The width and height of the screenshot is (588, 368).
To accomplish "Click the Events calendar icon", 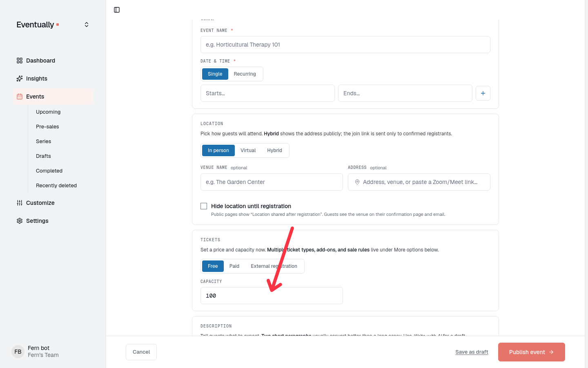I will coord(20,96).
